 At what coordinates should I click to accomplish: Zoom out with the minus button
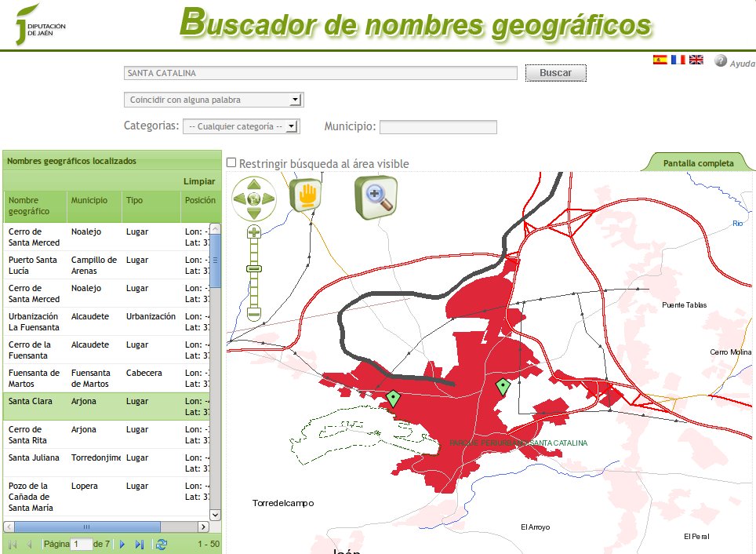tap(254, 315)
